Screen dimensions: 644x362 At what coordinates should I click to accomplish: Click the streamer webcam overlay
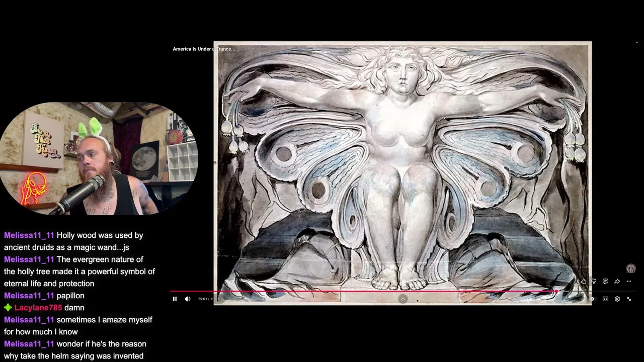99,158
